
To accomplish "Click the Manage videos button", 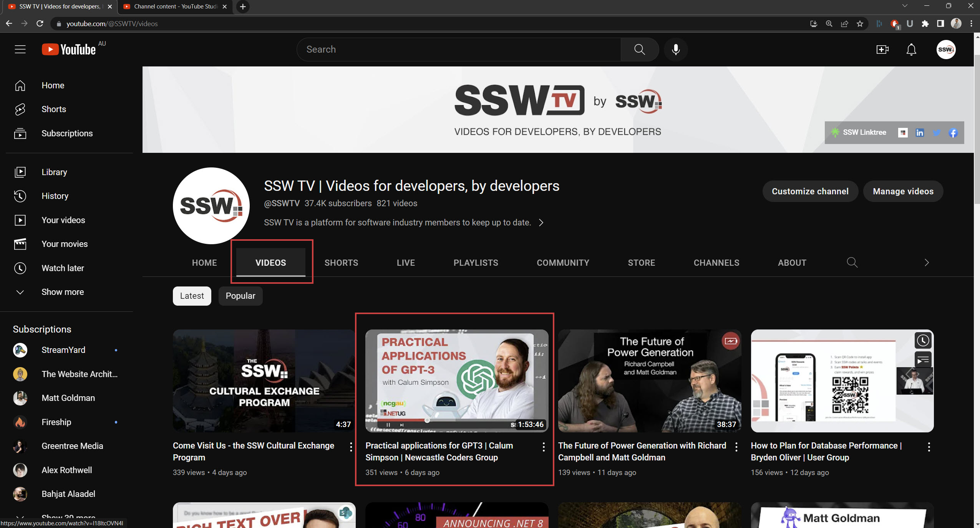I will click(x=903, y=191).
